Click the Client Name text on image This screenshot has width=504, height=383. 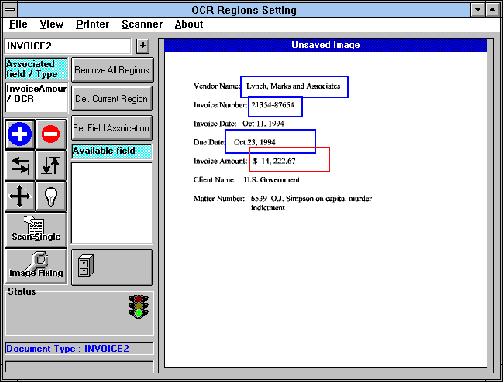(246, 180)
